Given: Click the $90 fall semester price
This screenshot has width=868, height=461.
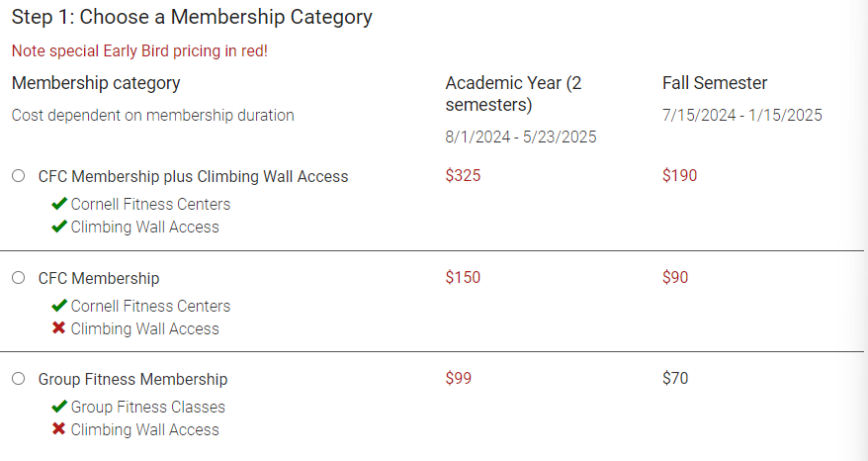Looking at the screenshot, I should [675, 277].
